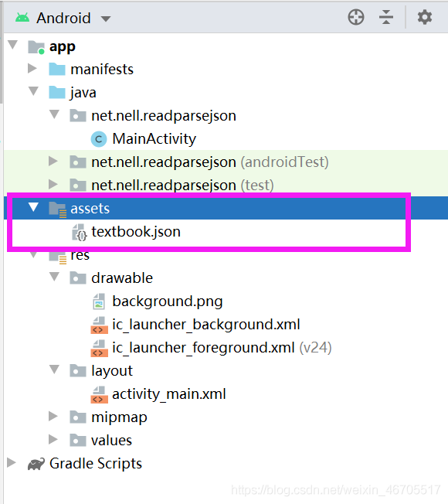Select the app module label
The height and width of the screenshot is (504, 448).
(x=63, y=47)
